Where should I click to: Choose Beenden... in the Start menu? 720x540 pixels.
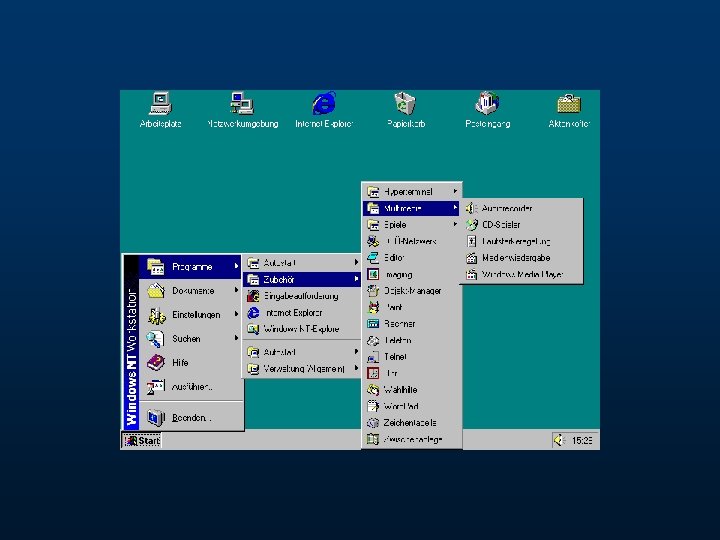pyautogui.click(x=190, y=417)
